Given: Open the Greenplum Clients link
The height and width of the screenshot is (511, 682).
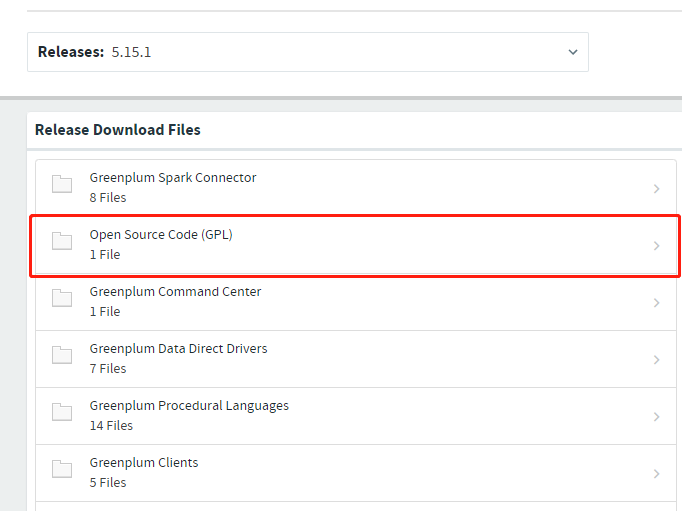Looking at the screenshot, I should click(x=144, y=463).
